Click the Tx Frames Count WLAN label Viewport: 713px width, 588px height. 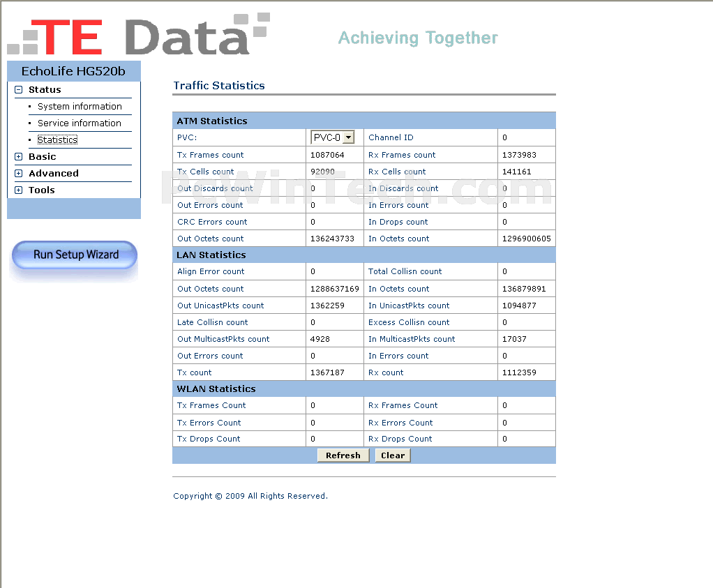point(211,405)
